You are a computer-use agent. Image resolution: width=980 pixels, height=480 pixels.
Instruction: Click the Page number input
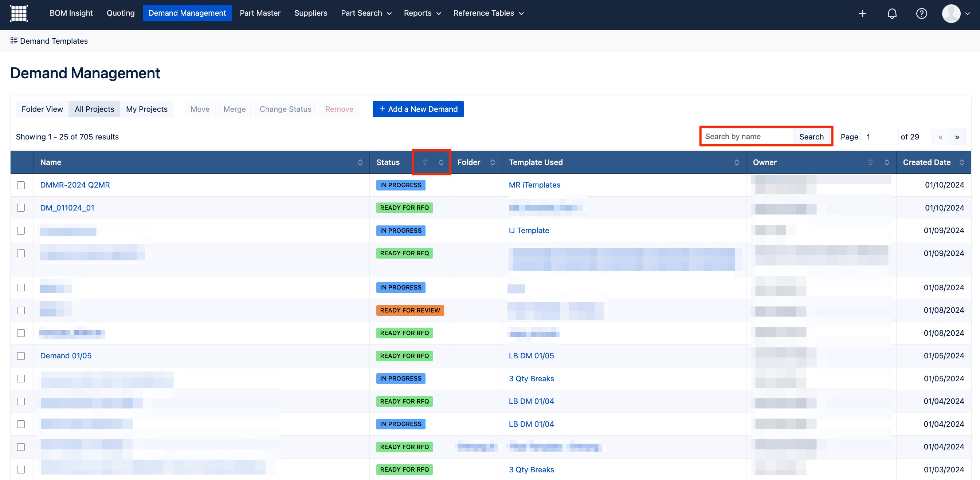click(x=879, y=137)
